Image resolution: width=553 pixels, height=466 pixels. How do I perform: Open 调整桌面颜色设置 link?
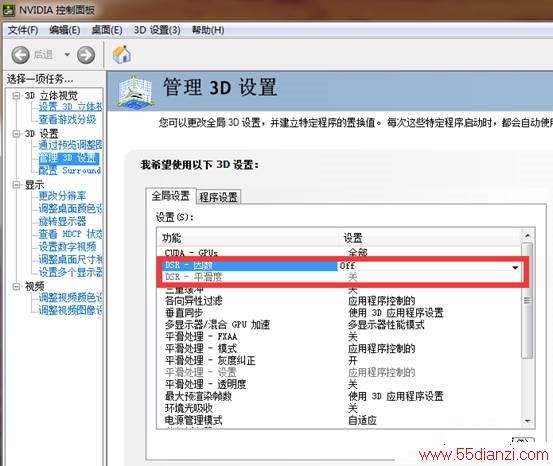coord(71,208)
